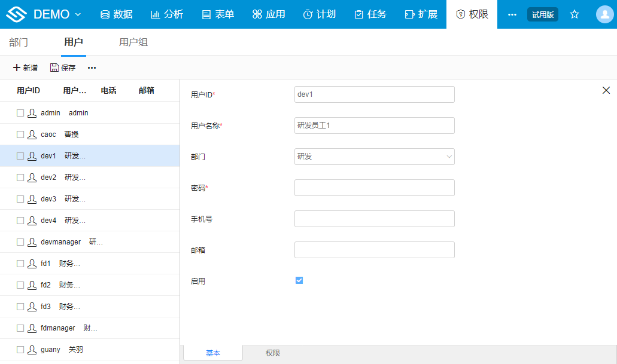This screenshot has width=617, height=364.
Task: Switch to the 权限 tab at bottom
Action: 272,353
